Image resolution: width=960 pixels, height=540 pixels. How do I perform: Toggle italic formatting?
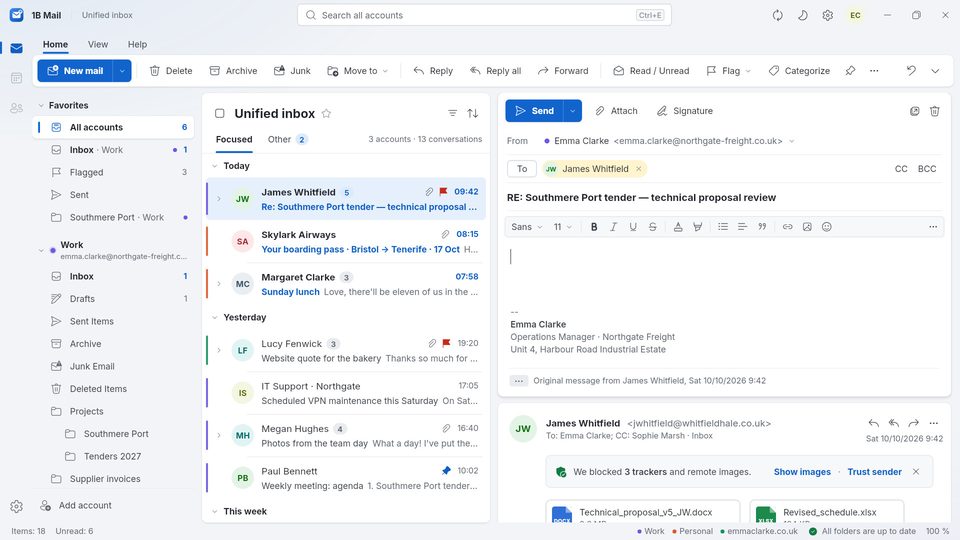coord(613,227)
